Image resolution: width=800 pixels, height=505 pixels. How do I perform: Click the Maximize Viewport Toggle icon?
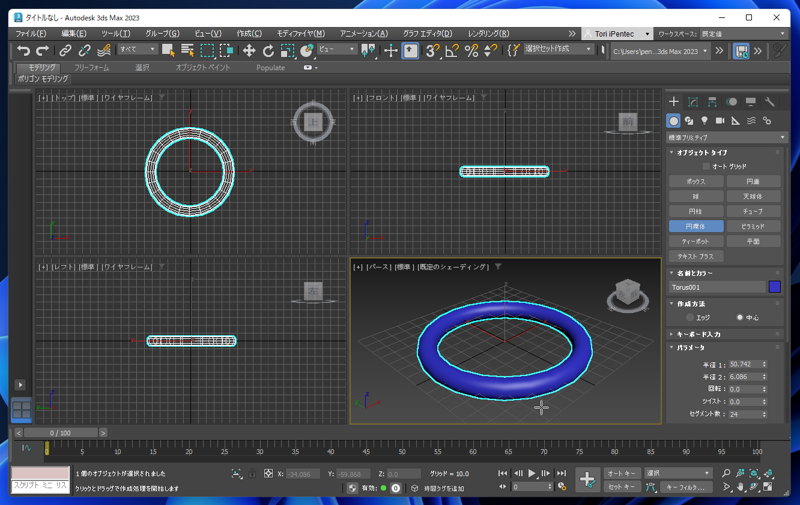coord(767,487)
